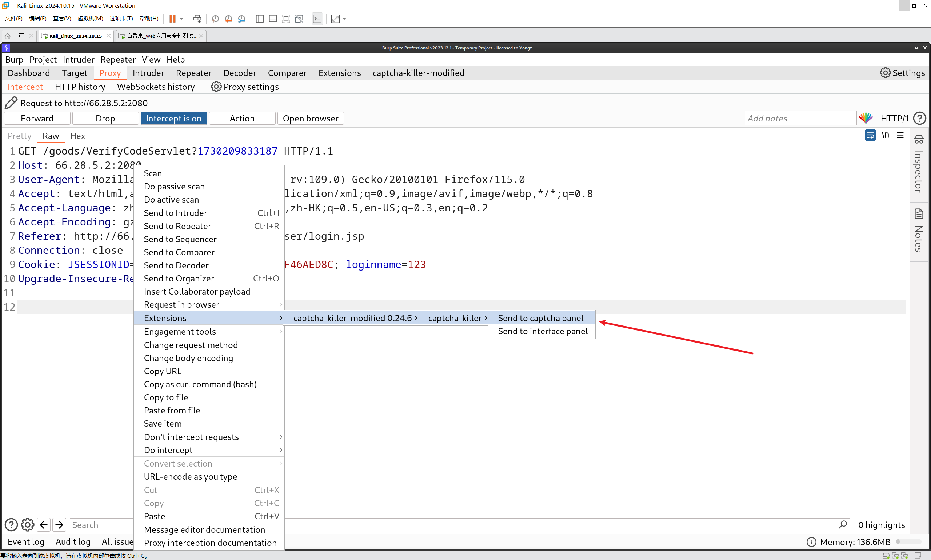Click the search magnifier icon
The width and height of the screenshot is (931, 560).
(843, 524)
